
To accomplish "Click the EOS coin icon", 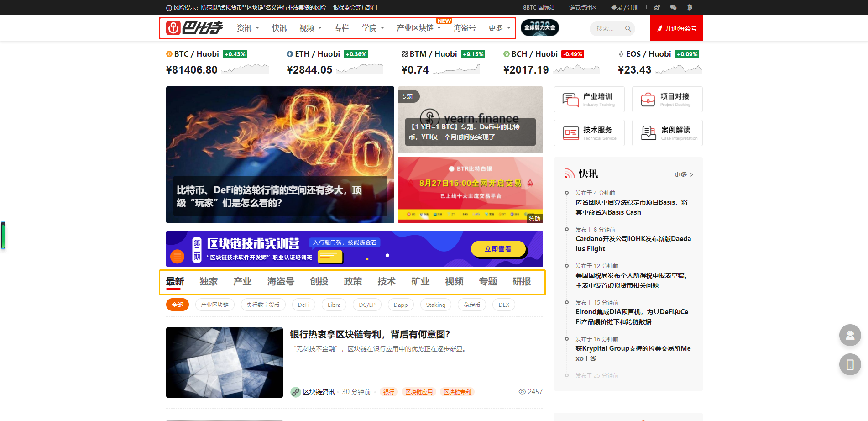I will pos(621,54).
